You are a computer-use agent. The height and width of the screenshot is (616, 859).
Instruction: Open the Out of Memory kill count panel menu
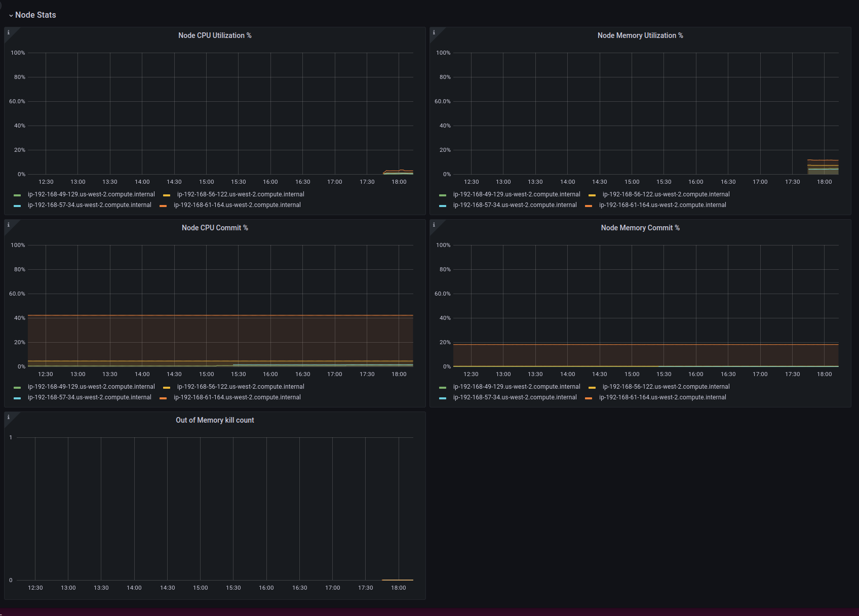[x=215, y=420]
